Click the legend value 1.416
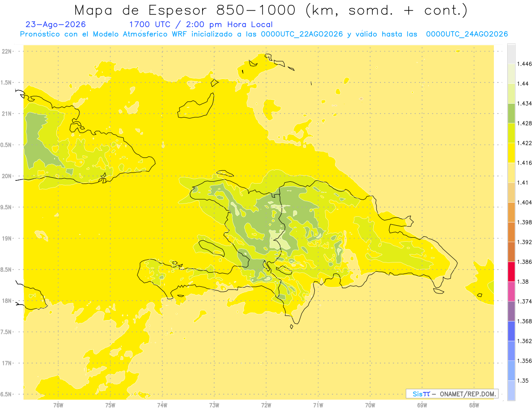 525,163
